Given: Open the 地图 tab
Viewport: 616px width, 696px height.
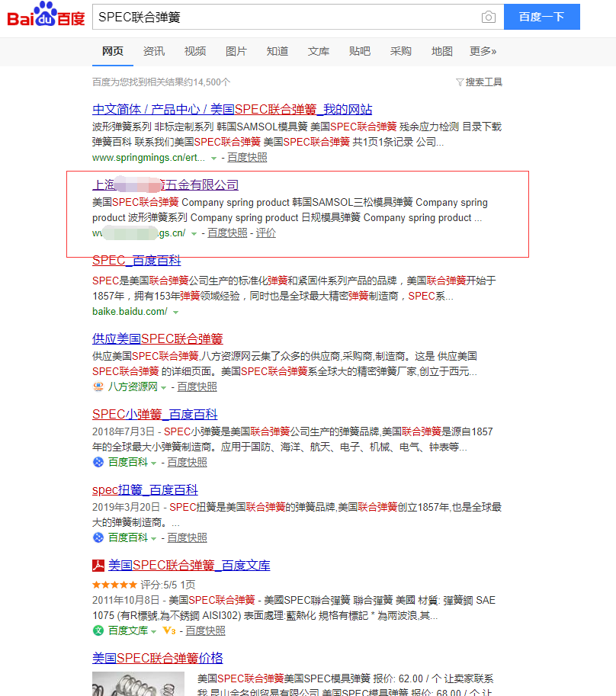Looking at the screenshot, I should (x=442, y=52).
